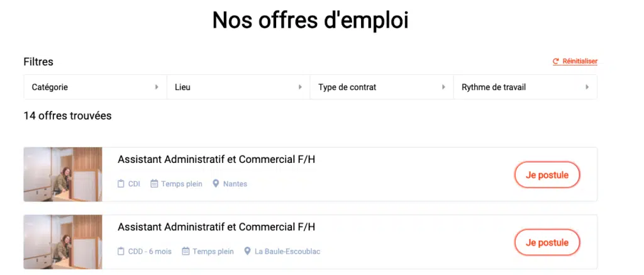Click the photo thumbnail of the Nantes offer
644x275 pixels.
(63, 175)
